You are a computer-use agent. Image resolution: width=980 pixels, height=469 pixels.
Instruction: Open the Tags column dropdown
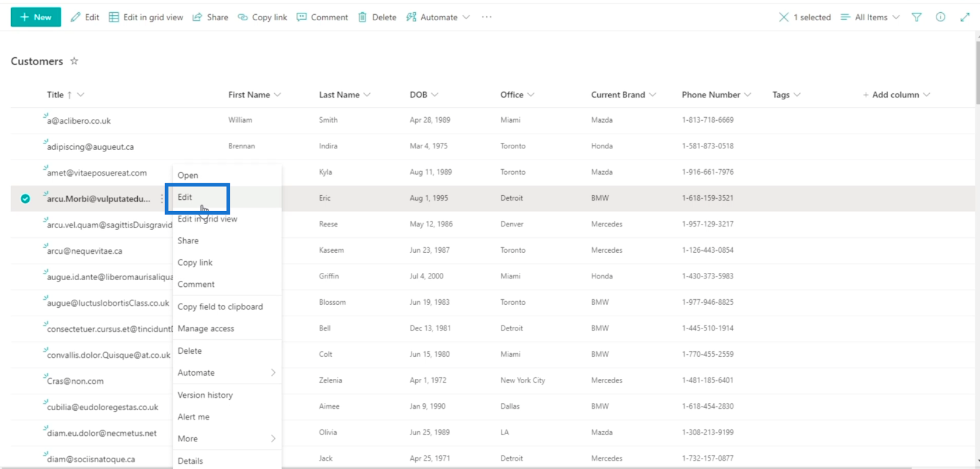pos(797,94)
